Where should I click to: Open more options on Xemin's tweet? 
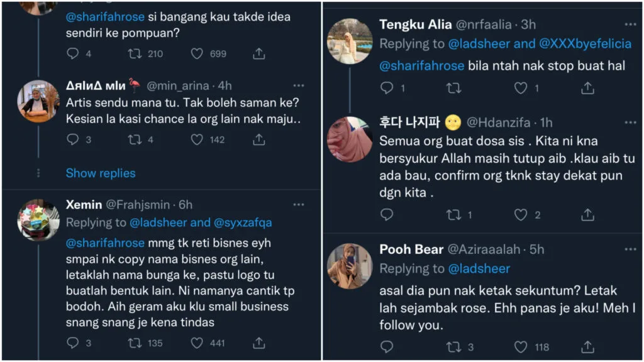pyautogui.click(x=299, y=205)
